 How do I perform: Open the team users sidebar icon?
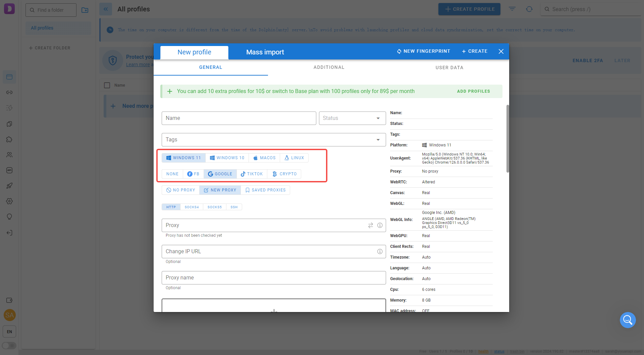pos(9,155)
